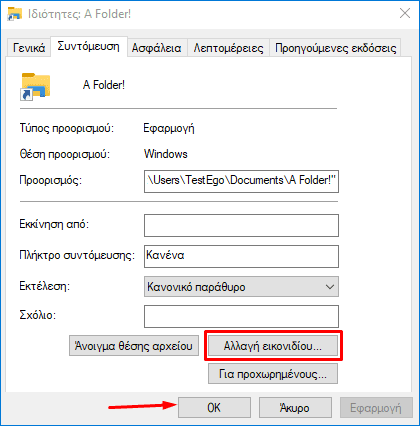Click the empty Σχόλιο comment field
Screen dimensions: 420x426
click(x=241, y=316)
